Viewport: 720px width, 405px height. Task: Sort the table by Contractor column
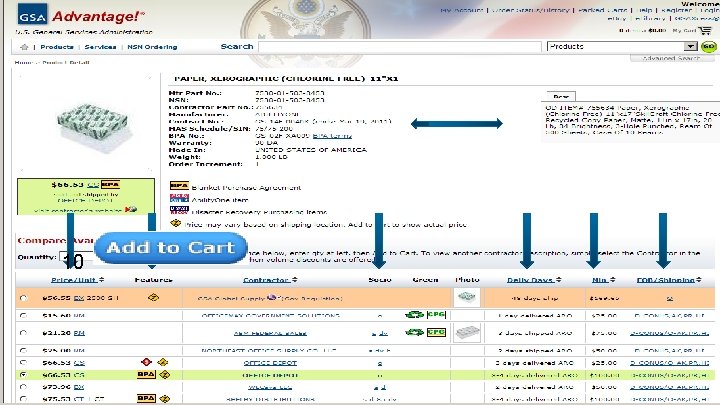coord(270,280)
